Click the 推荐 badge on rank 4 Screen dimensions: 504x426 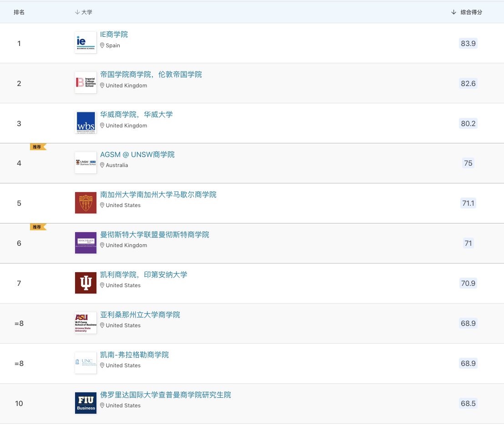[37, 147]
